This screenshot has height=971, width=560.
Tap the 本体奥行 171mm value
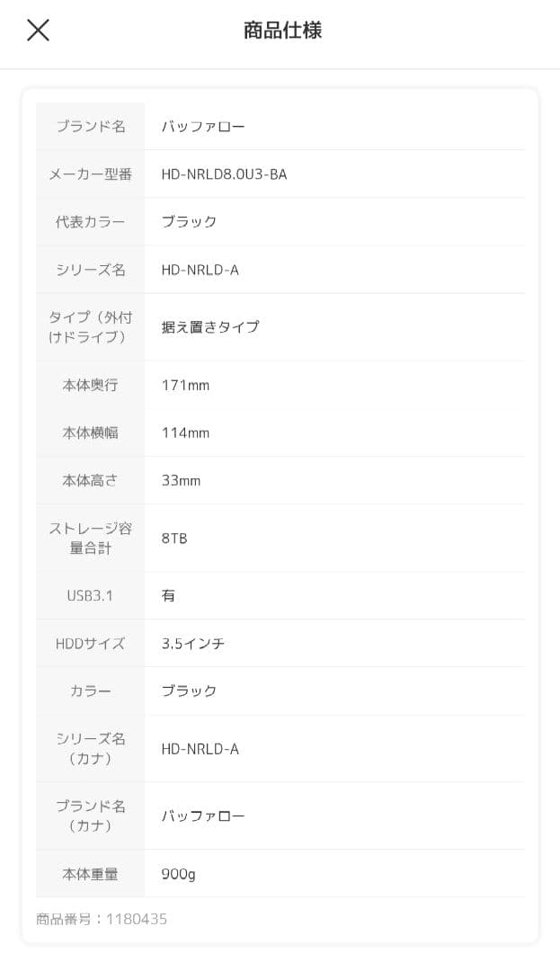click(182, 385)
